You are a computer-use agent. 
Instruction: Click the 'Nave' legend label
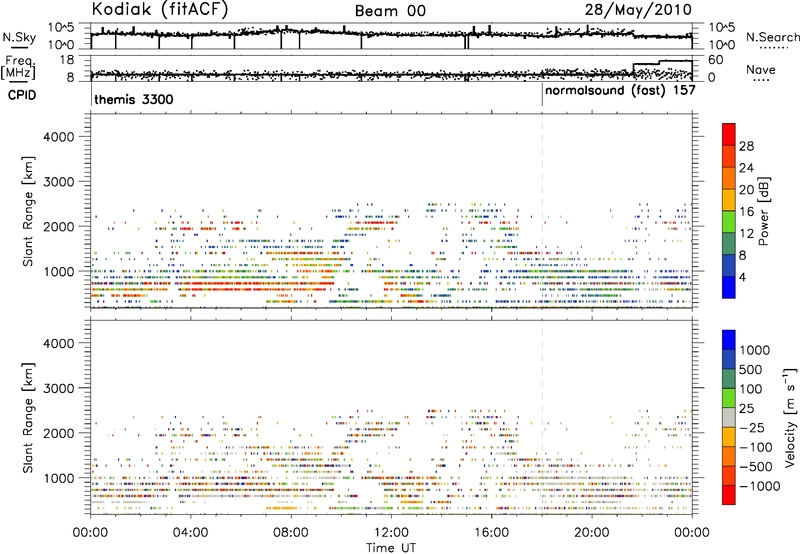tap(761, 69)
